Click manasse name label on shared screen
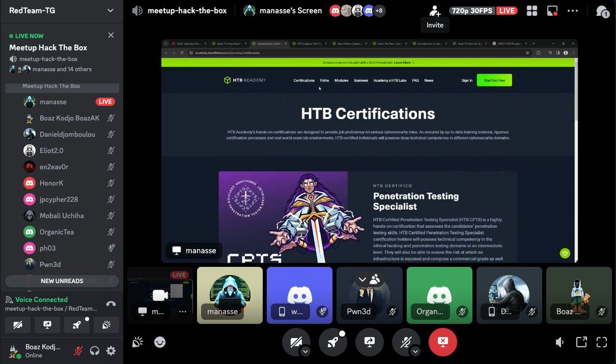 [194, 250]
